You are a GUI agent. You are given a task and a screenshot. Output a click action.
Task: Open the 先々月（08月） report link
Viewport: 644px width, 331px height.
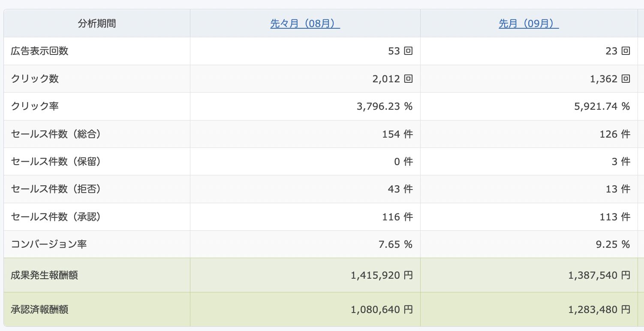[305, 24]
